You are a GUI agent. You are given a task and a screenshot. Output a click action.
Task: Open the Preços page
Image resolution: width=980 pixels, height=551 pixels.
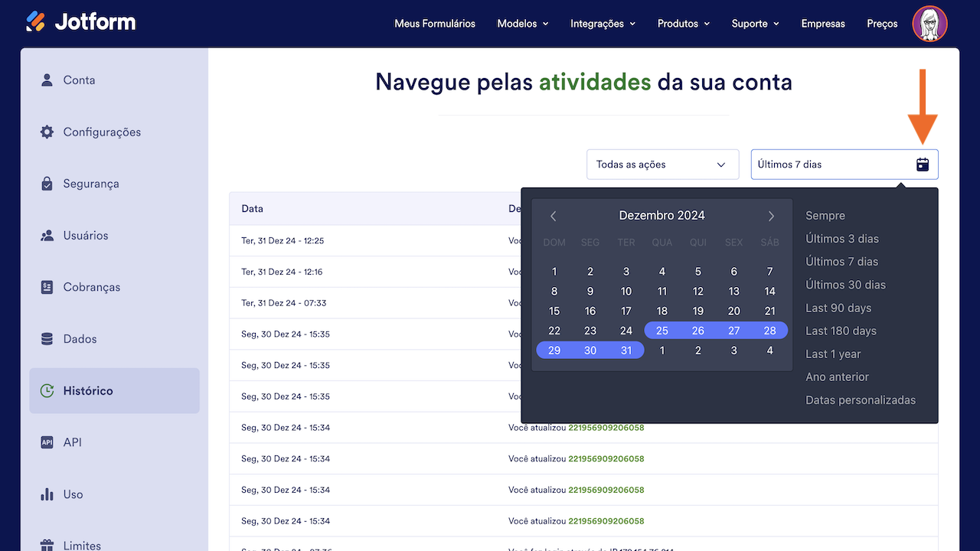click(x=882, y=24)
